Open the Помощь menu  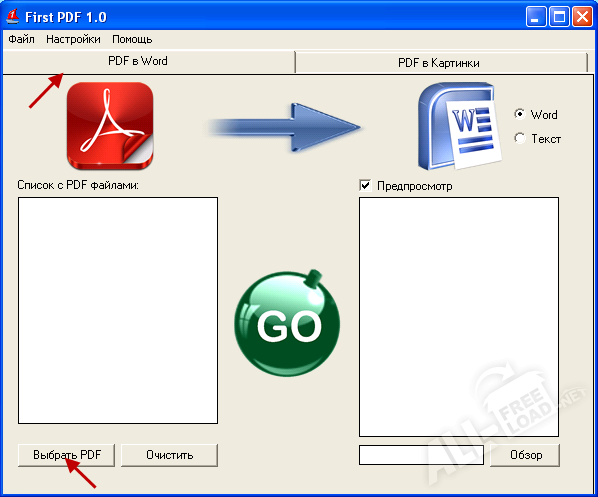(132, 39)
